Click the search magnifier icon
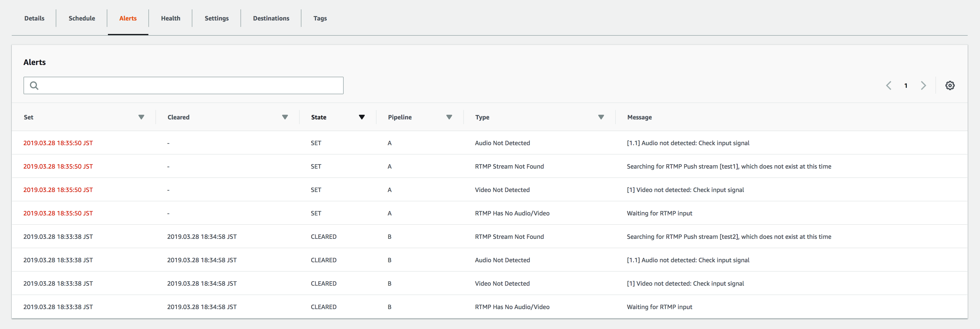Viewport: 980px width, 329px height. coord(34,85)
